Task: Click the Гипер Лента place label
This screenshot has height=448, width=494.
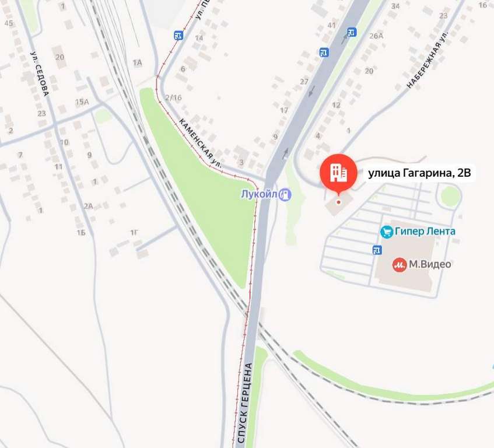Action: (x=425, y=232)
